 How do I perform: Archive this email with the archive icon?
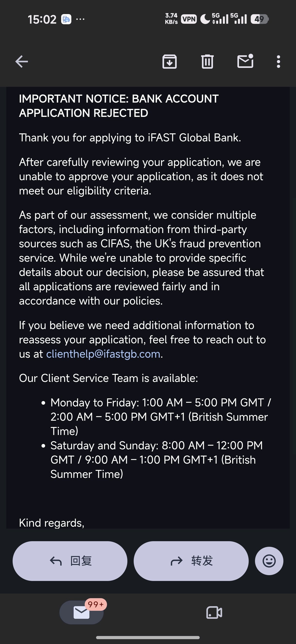169,62
